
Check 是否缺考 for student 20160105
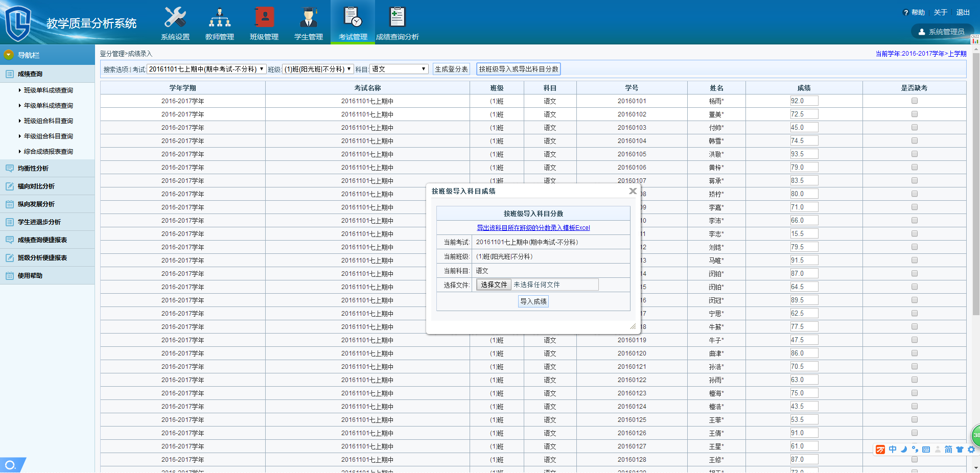(915, 154)
